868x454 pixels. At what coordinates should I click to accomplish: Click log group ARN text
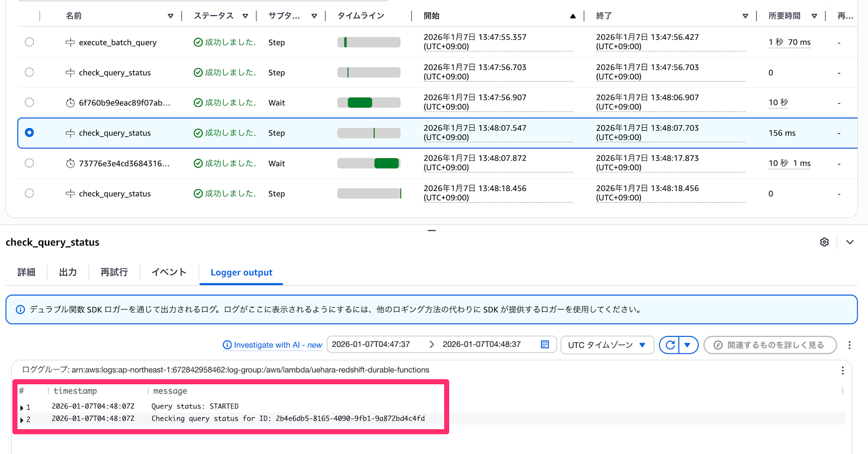(x=250, y=370)
